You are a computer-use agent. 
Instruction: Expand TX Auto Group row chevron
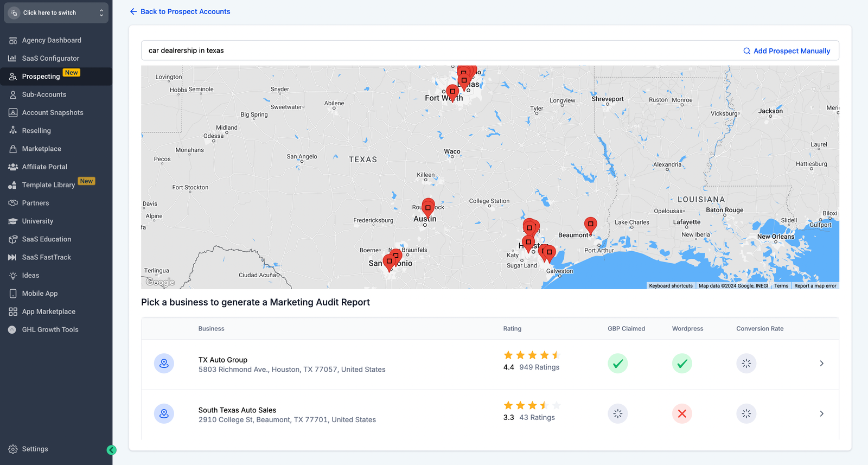tap(821, 364)
